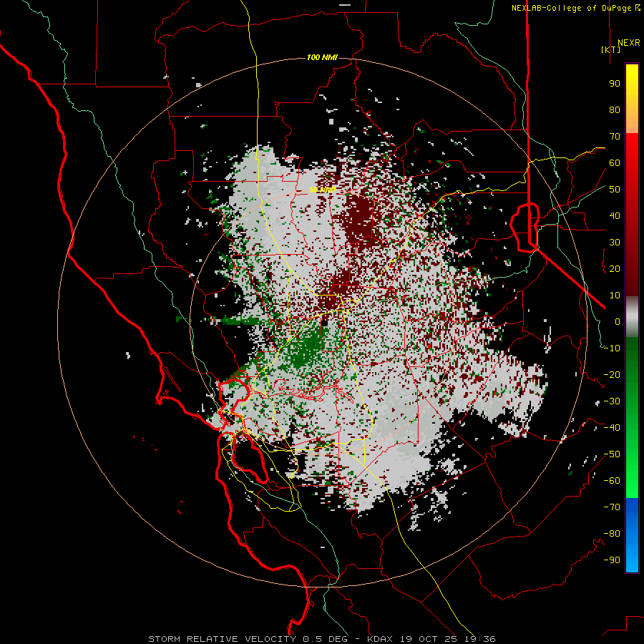The height and width of the screenshot is (644, 644).
Task: Pick the gray zero-velocity color bar segment
Action: click(632, 317)
